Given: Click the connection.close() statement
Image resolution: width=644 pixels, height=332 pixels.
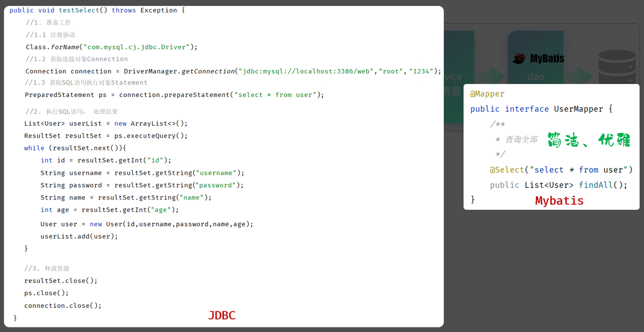Looking at the screenshot, I should [63, 305].
